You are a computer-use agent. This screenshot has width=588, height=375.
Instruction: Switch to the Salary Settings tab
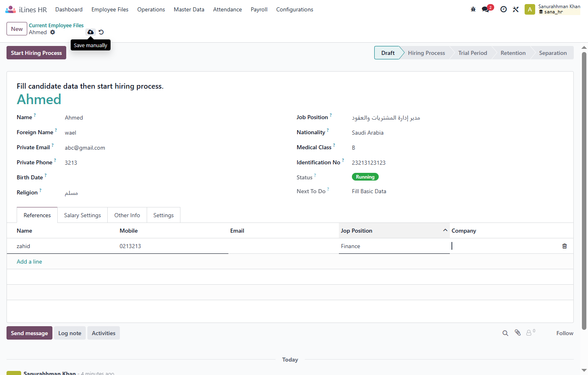pyautogui.click(x=82, y=215)
